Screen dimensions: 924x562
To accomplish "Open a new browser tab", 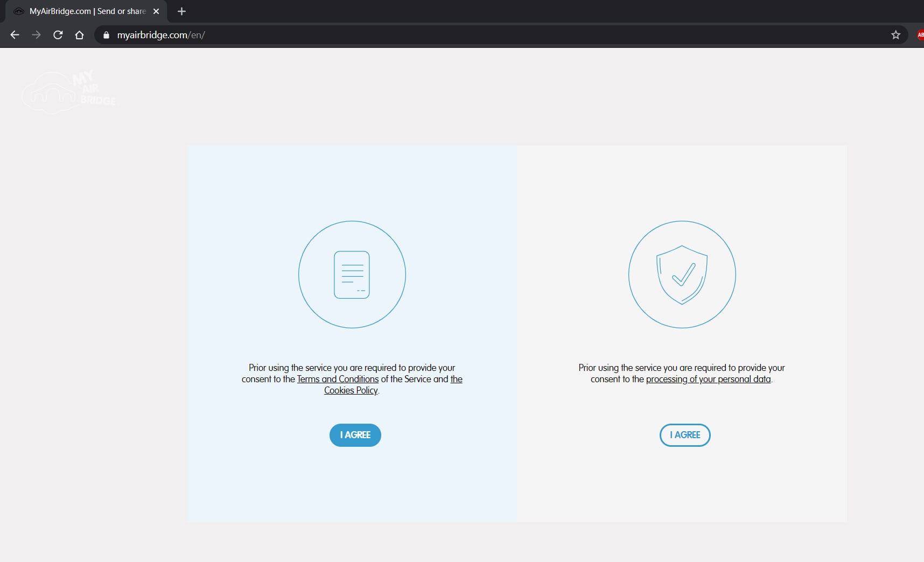I will tap(181, 11).
